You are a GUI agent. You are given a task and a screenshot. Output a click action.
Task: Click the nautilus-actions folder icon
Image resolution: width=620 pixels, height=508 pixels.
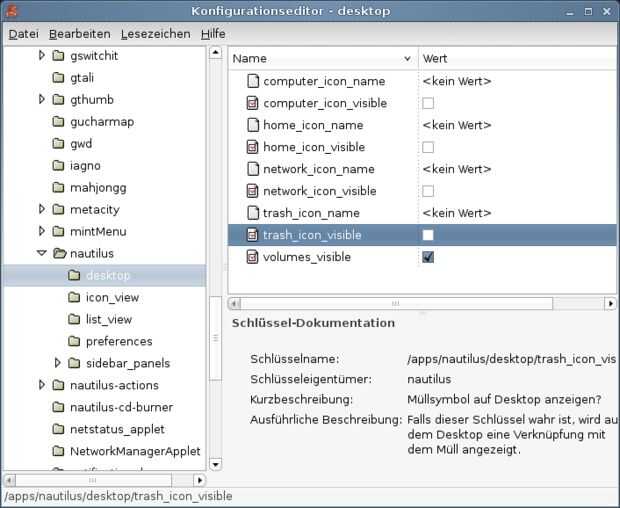[x=59, y=385]
